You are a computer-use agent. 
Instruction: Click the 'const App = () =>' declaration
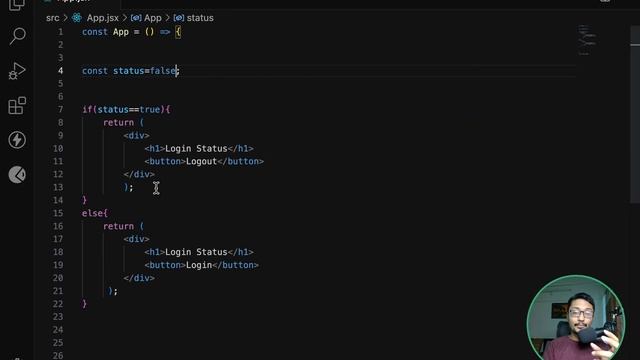click(126, 32)
